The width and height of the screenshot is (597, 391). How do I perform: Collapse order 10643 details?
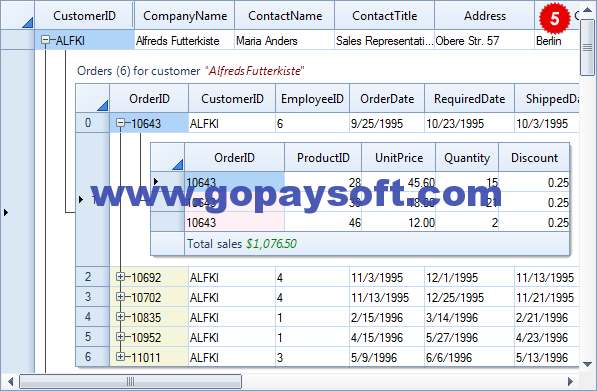[120, 123]
